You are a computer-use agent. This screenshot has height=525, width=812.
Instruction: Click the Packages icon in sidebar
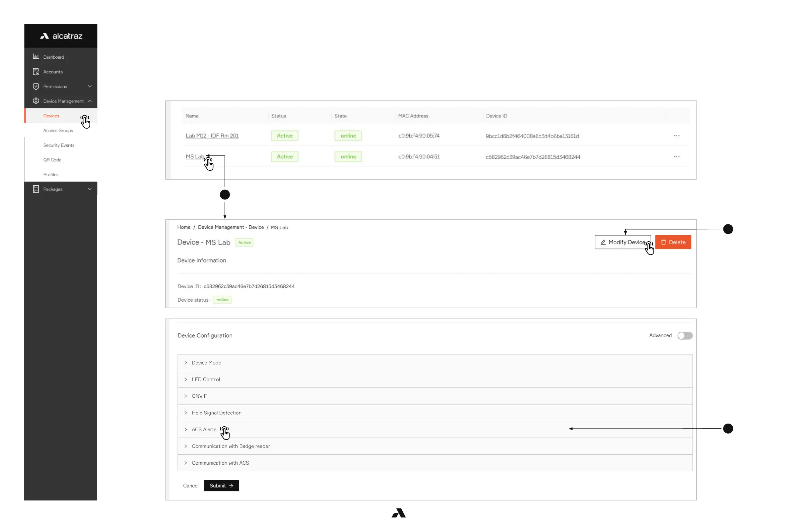(36, 189)
